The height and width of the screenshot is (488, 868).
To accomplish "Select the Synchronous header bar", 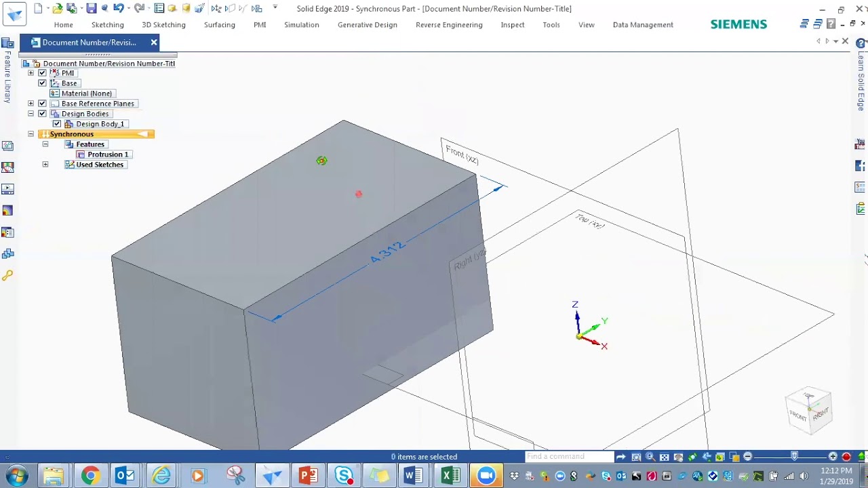I will [96, 134].
